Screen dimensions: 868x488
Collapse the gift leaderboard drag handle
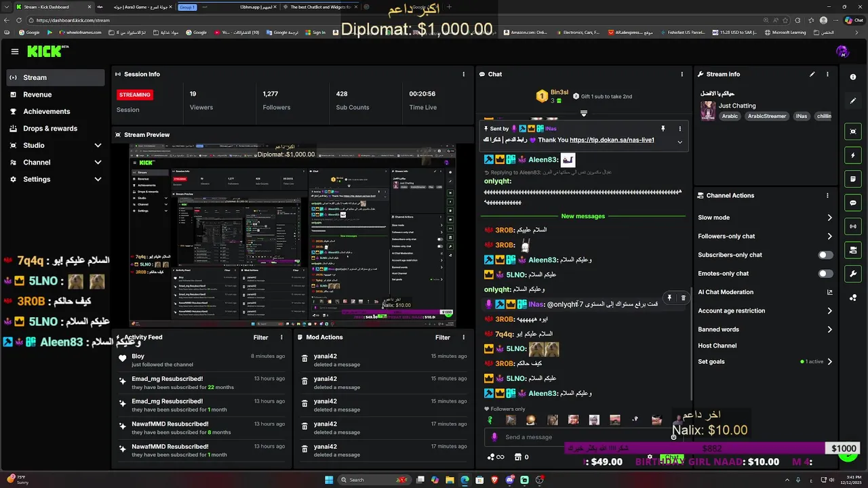pos(583,113)
